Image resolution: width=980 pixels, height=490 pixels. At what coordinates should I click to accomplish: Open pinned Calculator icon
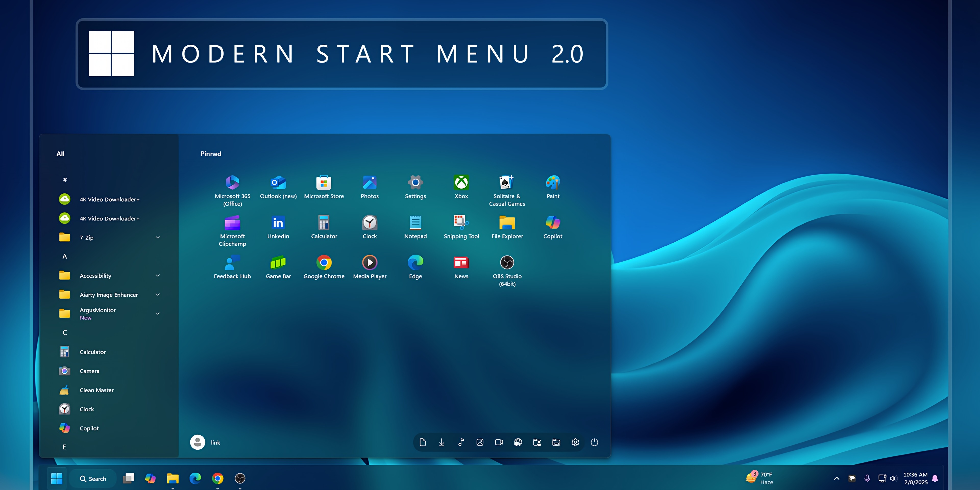(324, 227)
